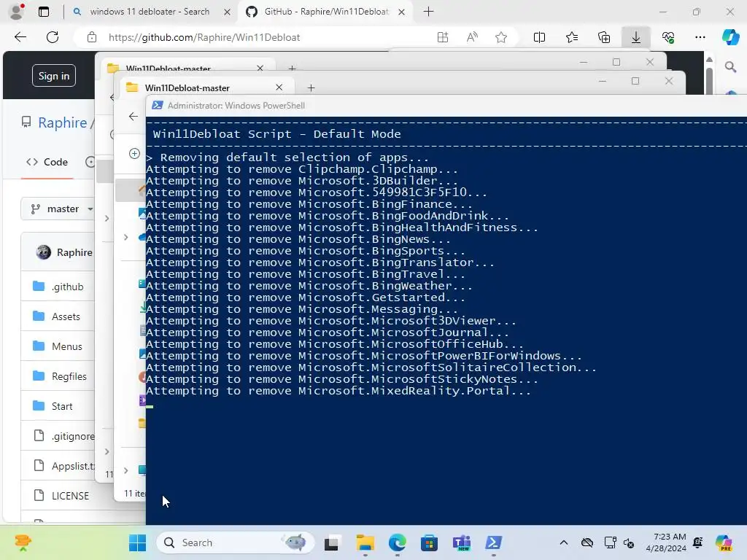Open volume muted tray icon
Image resolution: width=747 pixels, height=560 pixels.
click(628, 542)
